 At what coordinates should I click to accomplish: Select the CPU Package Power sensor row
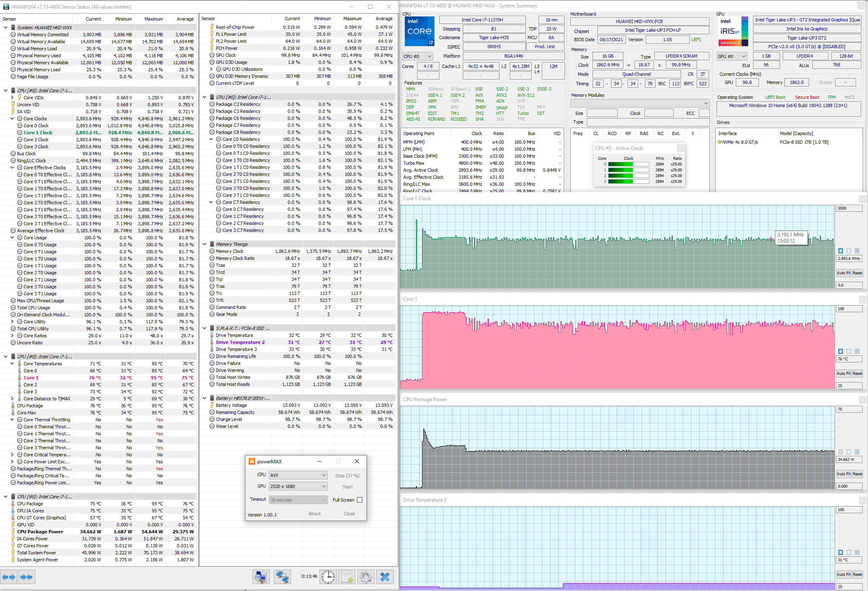tap(40, 532)
